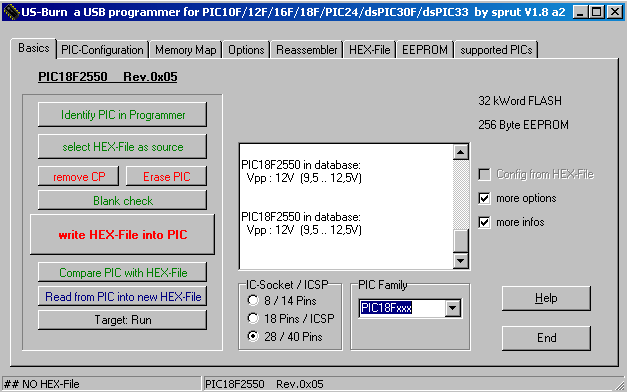
Task: Select the Basics tab
Action: pyautogui.click(x=34, y=48)
